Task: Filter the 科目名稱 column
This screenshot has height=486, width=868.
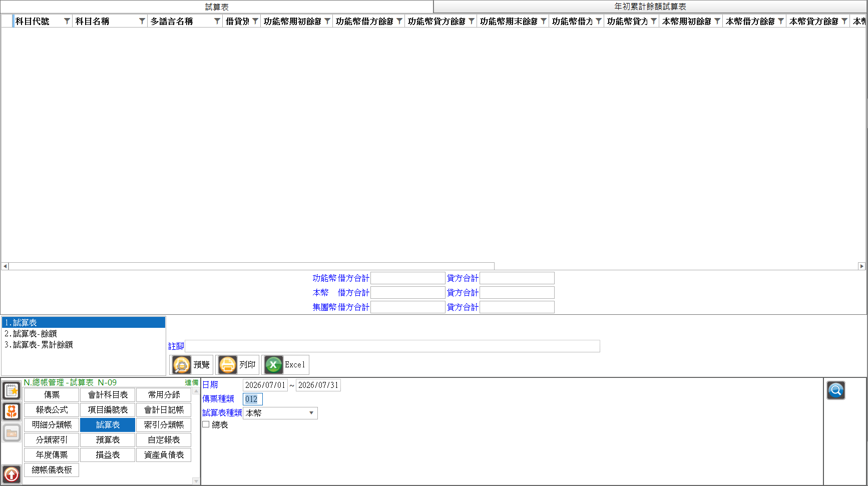Action: [142, 21]
